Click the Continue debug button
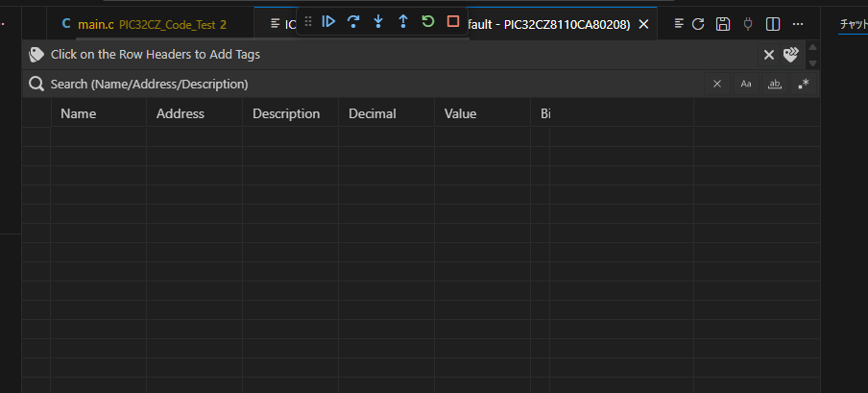This screenshot has width=868, height=393. coord(328,21)
